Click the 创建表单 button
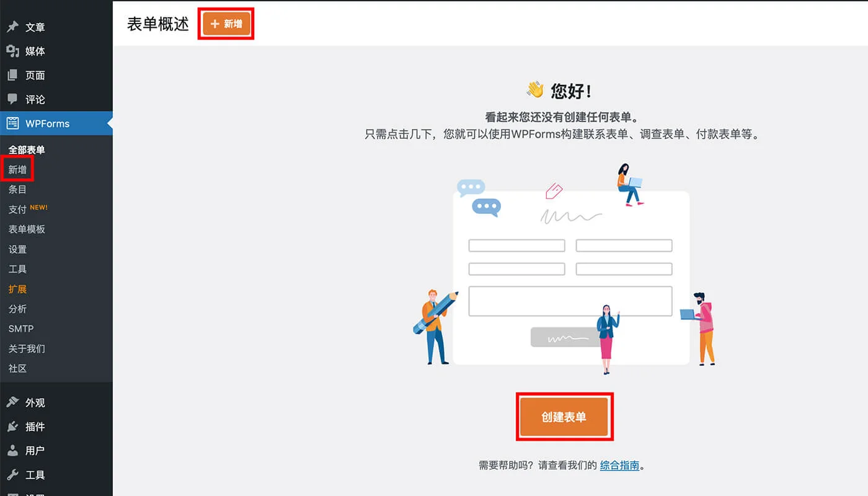The height and width of the screenshot is (496, 868). point(564,416)
